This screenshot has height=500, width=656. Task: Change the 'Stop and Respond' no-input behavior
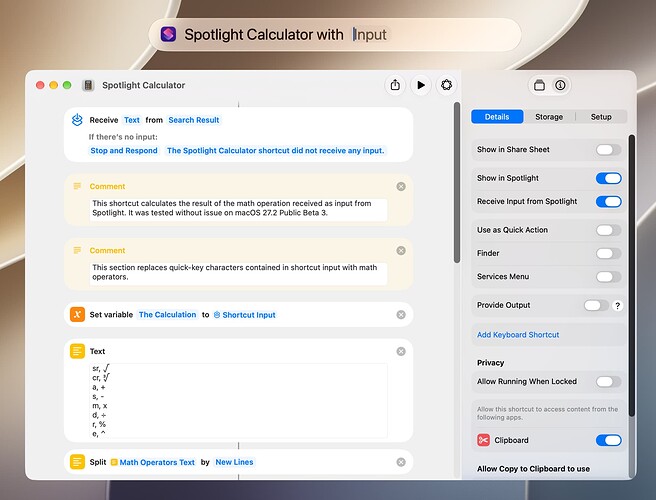coord(124,151)
